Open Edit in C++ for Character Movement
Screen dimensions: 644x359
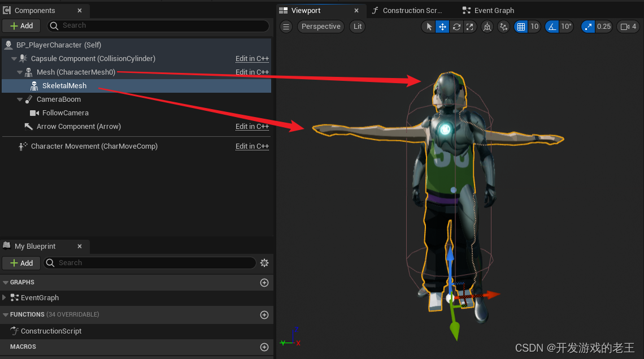[252, 146]
